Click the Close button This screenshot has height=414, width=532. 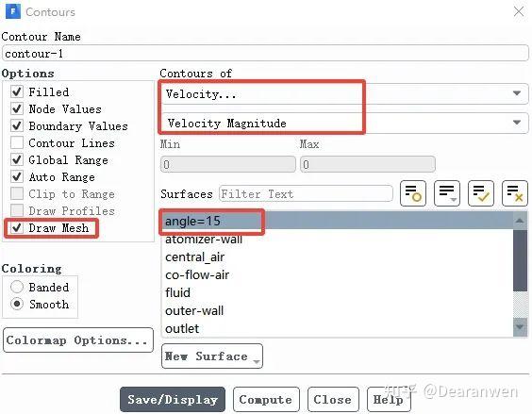tap(333, 400)
